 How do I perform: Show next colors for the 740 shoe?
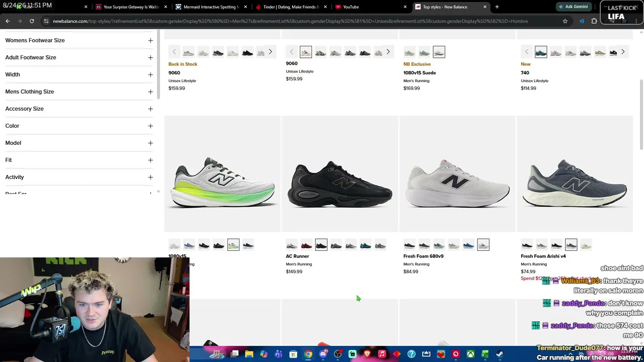[623, 52]
